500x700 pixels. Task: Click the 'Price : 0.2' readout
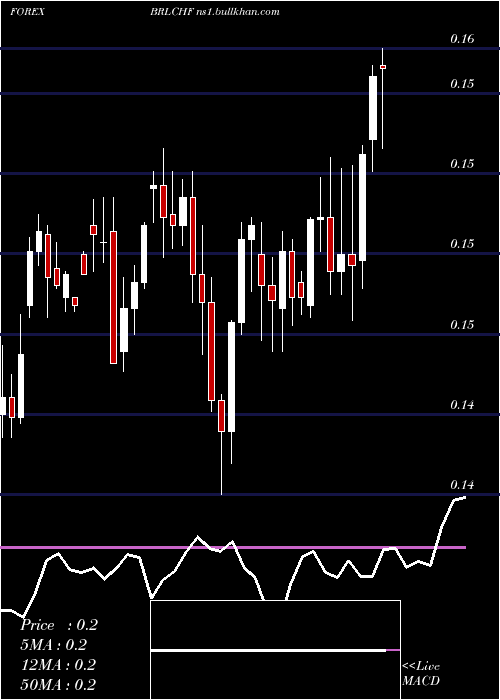[x=59, y=625]
